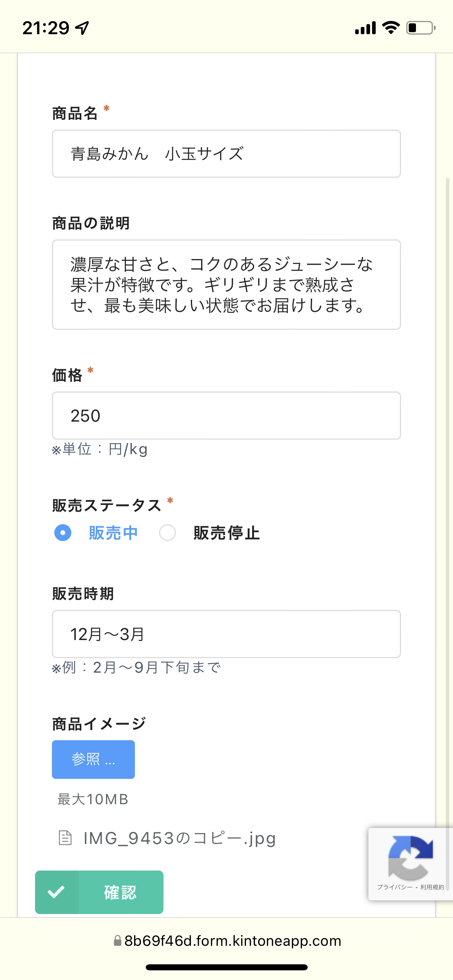Viewport: 453px width, 980px height.
Task: Tap the location arrow beside the clock
Action: point(82,28)
